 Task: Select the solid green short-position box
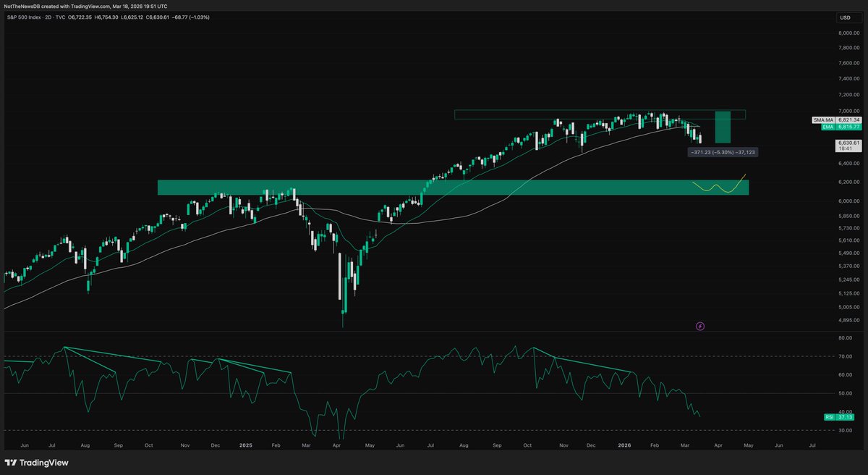tap(723, 127)
